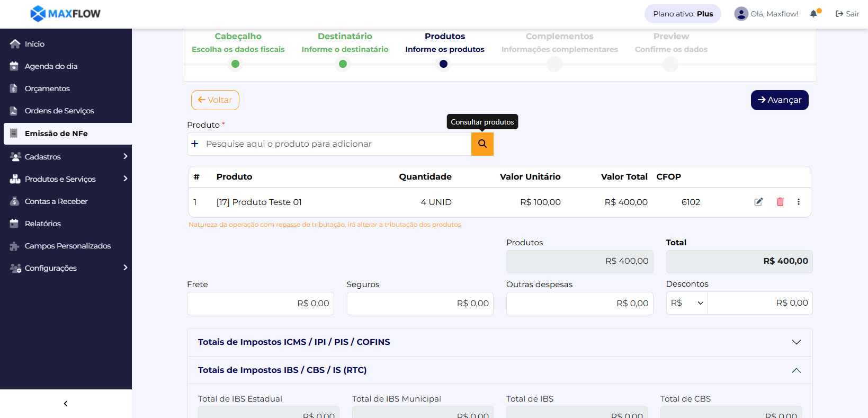Click the Voltar button
868x418 pixels.
pos(215,100)
